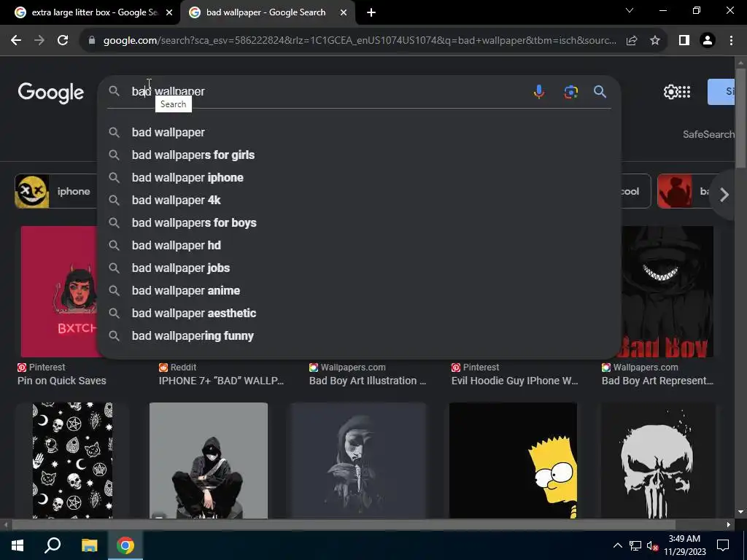The image size is (747, 560).
Task: Open taskbar clock showing 3:49 AM
Action: pyautogui.click(x=684, y=545)
